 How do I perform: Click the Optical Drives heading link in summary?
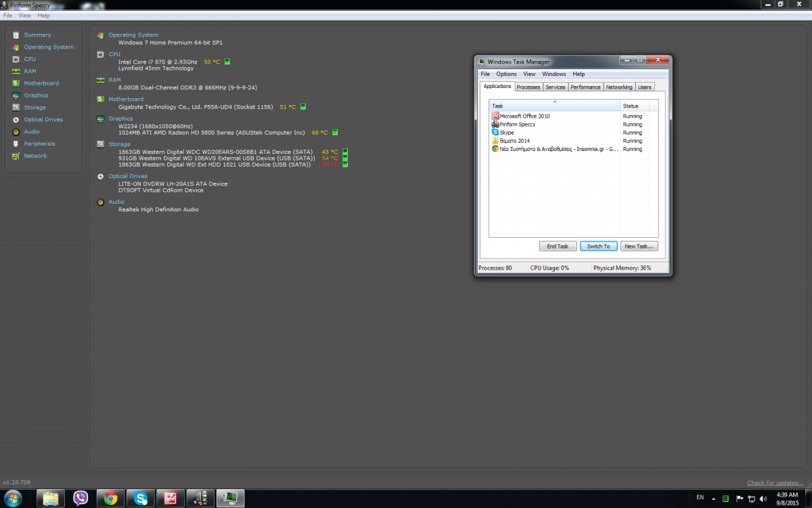tap(128, 176)
